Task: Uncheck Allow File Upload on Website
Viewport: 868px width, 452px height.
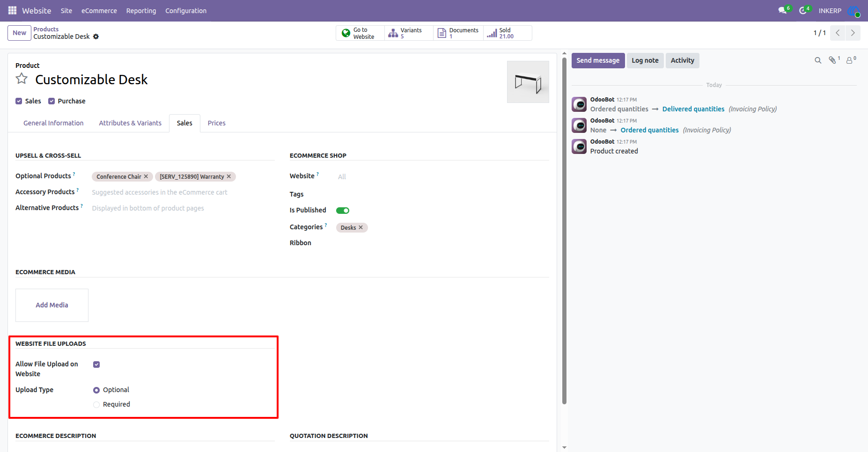Action: 96,365
